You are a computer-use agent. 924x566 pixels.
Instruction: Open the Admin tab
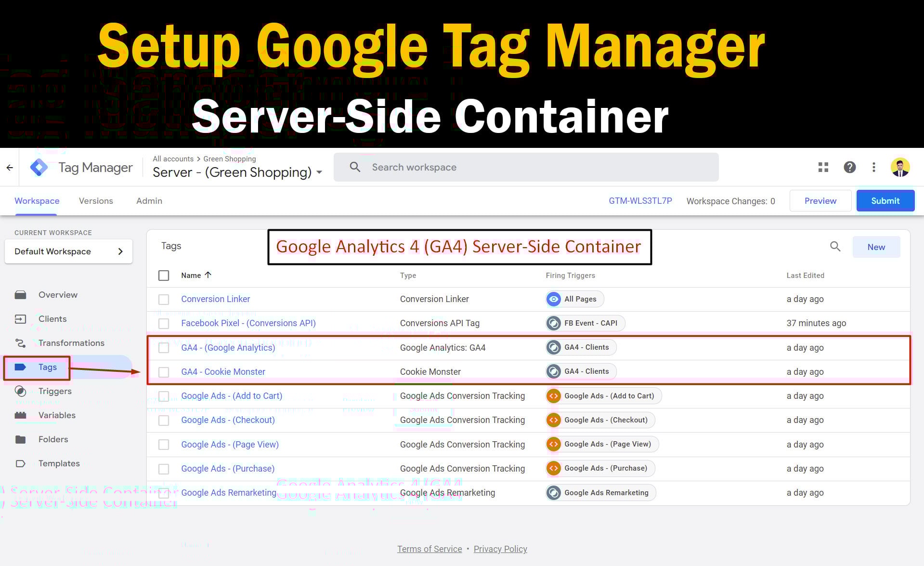[x=149, y=201]
